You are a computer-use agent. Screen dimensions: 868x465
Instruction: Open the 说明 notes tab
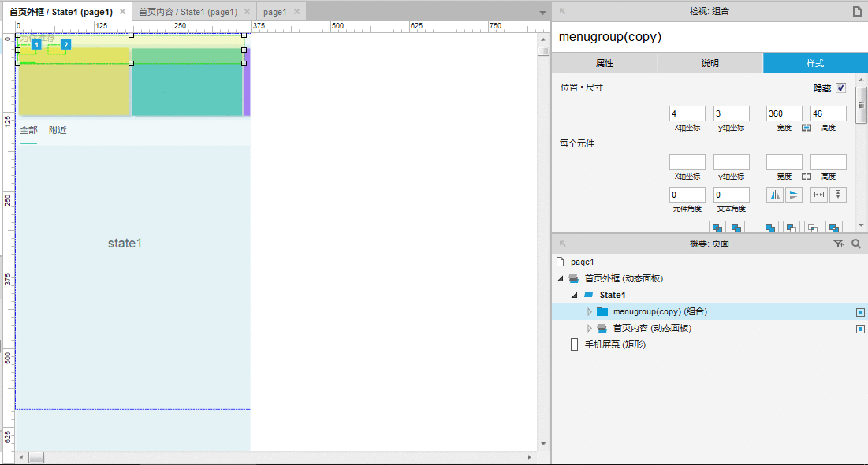(x=710, y=63)
